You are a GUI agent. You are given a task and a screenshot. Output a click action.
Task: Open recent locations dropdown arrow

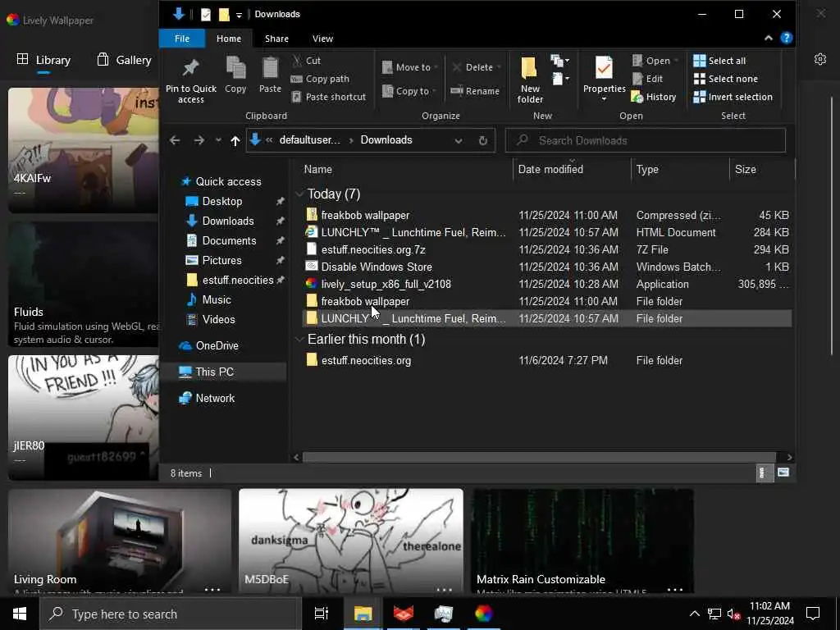(218, 140)
